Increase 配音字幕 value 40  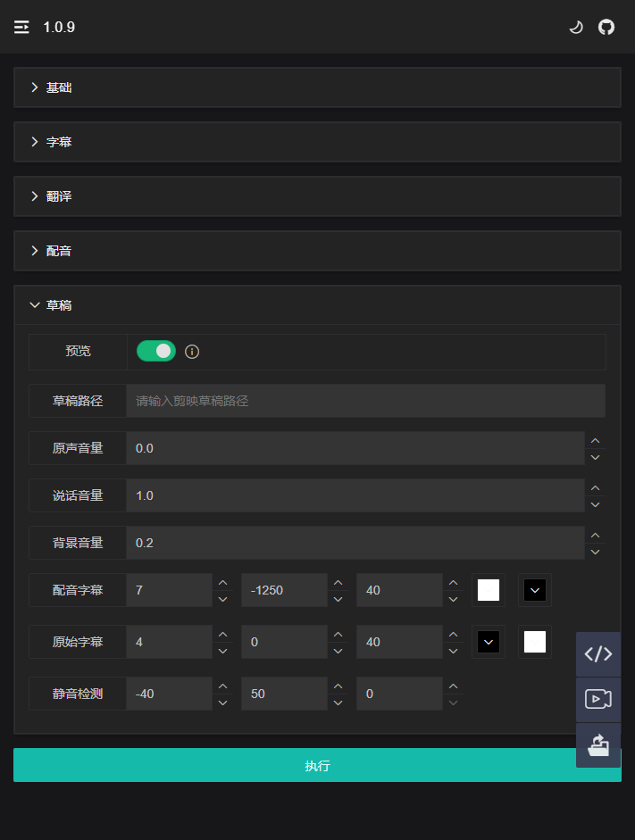click(x=454, y=582)
